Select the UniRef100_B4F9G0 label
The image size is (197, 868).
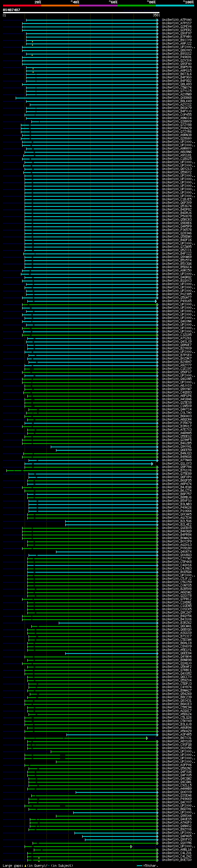coord(176,78)
